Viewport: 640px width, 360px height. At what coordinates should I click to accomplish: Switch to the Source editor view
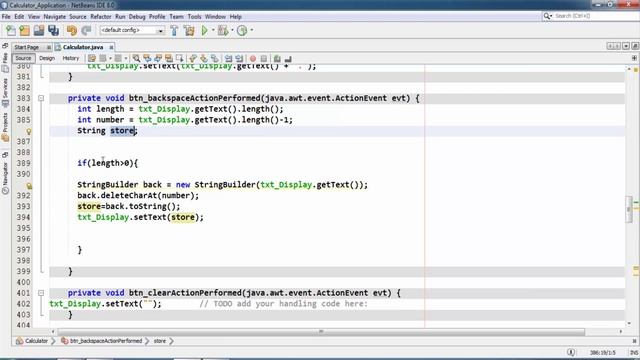[x=23, y=58]
